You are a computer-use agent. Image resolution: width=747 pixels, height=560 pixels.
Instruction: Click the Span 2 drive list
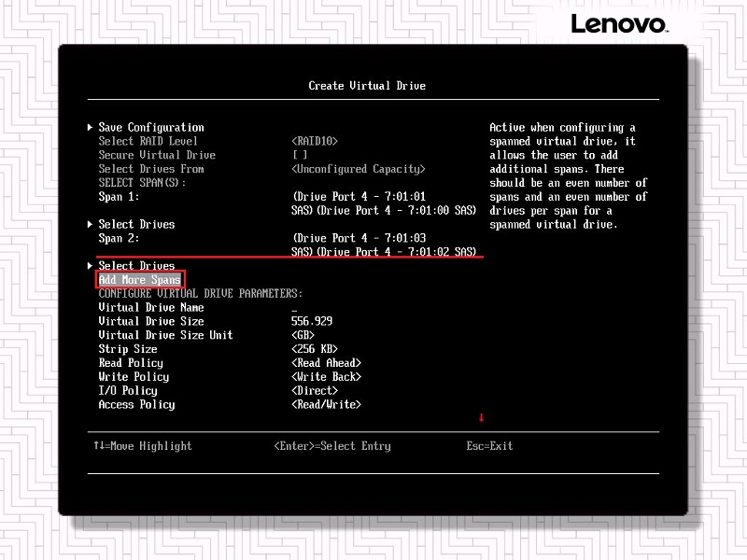point(384,245)
